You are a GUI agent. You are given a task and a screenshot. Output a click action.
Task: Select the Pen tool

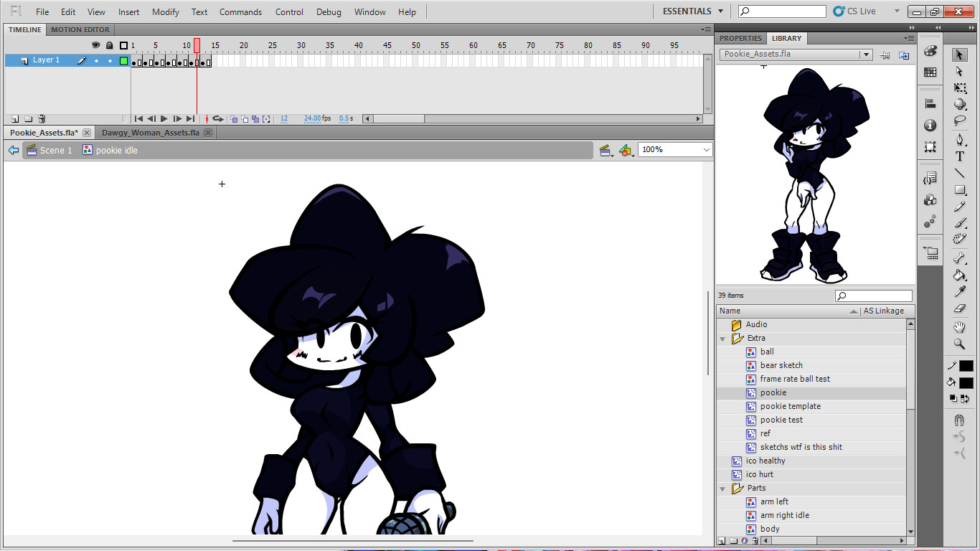click(x=960, y=139)
